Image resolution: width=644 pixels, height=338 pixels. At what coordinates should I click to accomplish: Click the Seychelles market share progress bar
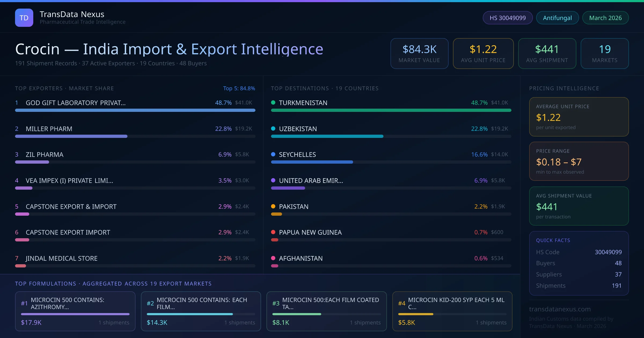point(312,162)
